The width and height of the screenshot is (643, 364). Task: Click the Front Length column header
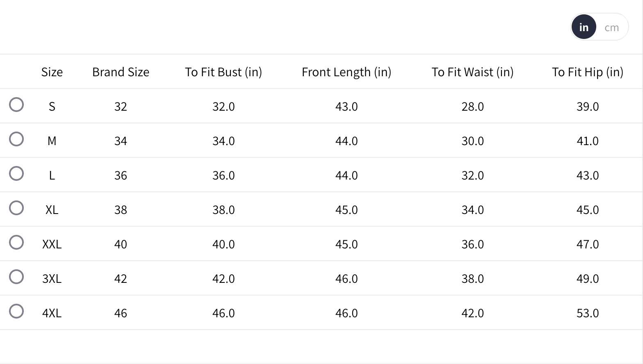[347, 72]
